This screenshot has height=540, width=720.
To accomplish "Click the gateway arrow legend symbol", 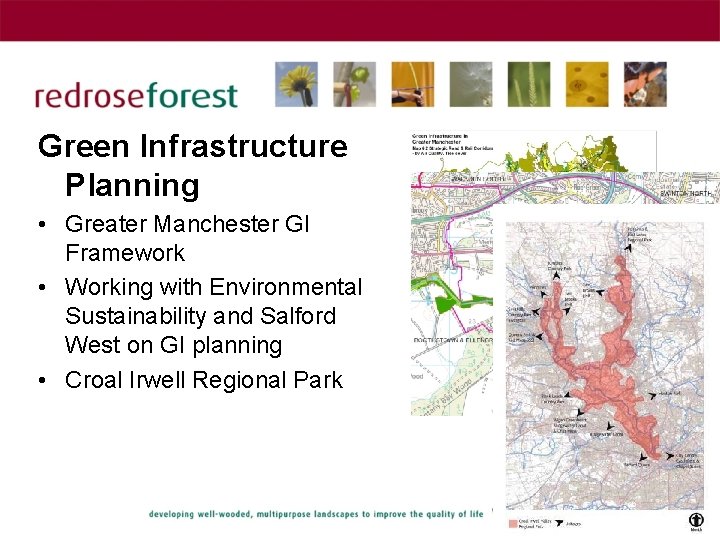I will [559, 523].
